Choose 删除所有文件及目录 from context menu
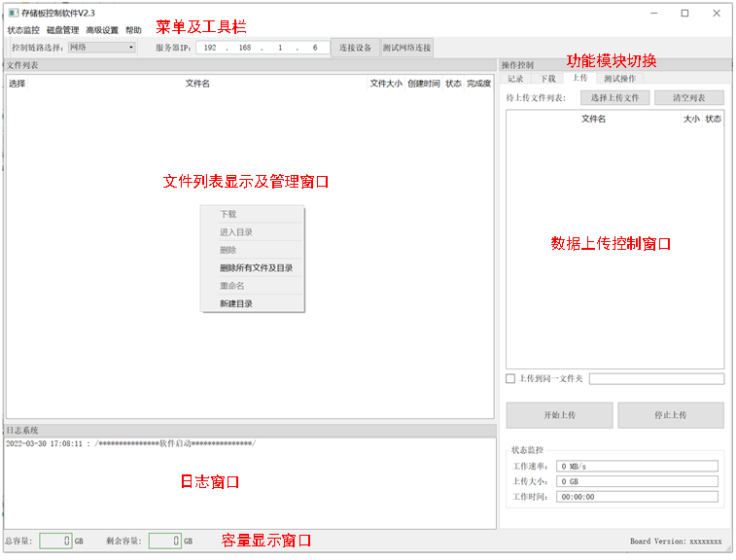Viewport: 736px width, 560px height. 256,268
